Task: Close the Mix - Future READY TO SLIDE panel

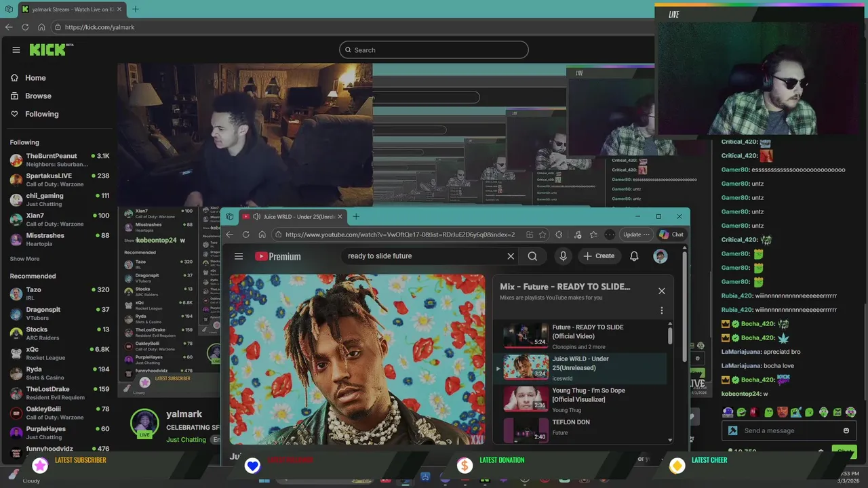Action: (x=662, y=291)
